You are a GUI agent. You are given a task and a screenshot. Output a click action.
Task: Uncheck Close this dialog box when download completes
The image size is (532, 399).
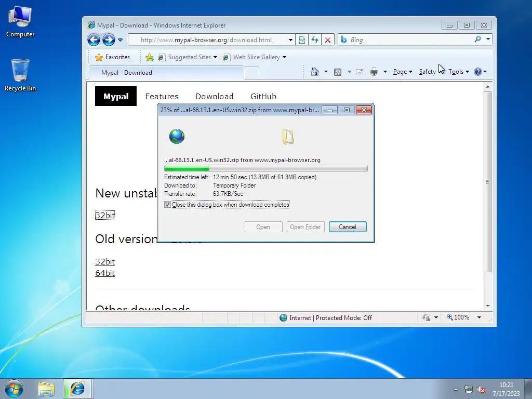click(167, 205)
